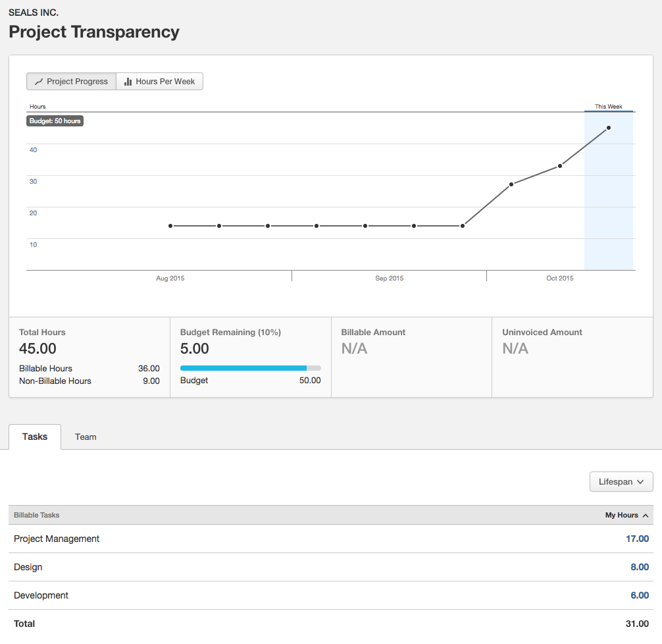Click the Sep 2015 axis label
The image size is (662, 644).
coord(390,278)
